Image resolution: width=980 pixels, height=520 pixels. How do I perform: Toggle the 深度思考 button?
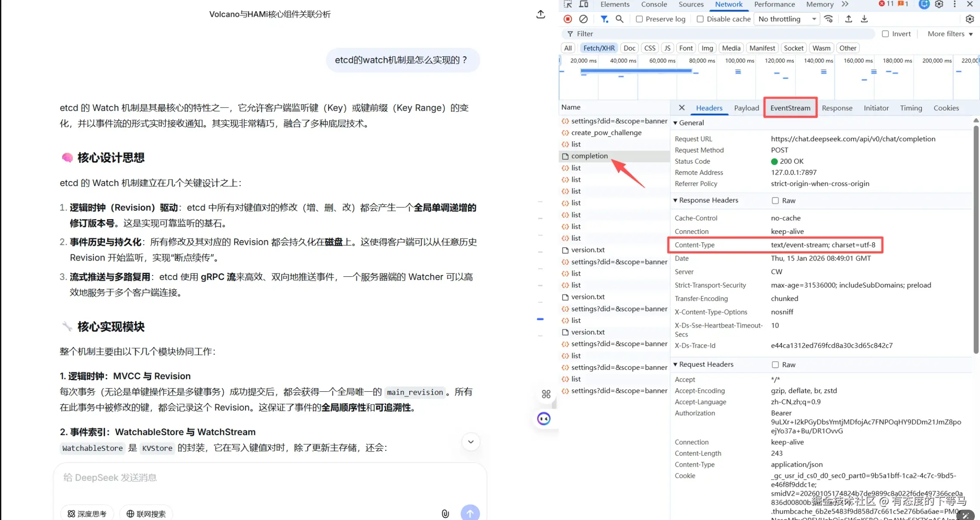point(87,514)
